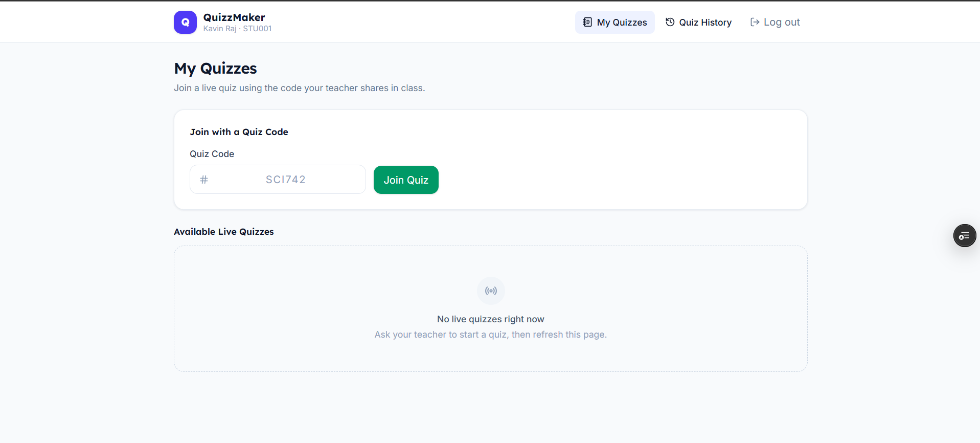Image resolution: width=980 pixels, height=443 pixels.
Task: Click the 'Join a live quiz using the code' subtitle
Action: (299, 88)
